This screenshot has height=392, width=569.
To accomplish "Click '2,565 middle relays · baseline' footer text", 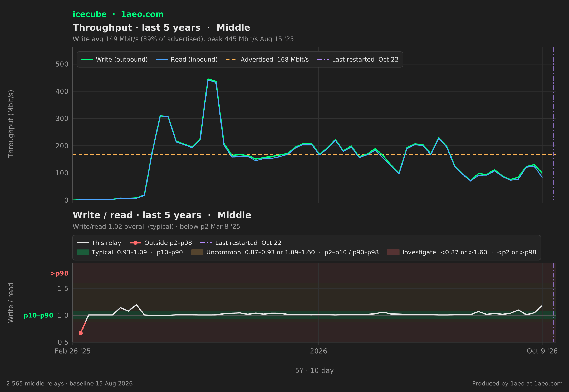I will pyautogui.click(x=70, y=384).
